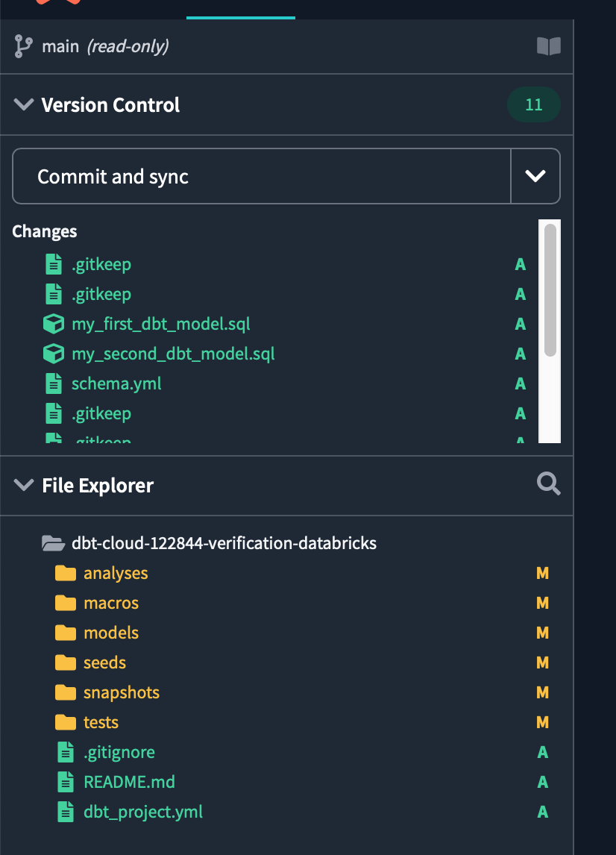Screen dimensions: 616x855
Task: Expand the models folder
Action: (x=111, y=633)
